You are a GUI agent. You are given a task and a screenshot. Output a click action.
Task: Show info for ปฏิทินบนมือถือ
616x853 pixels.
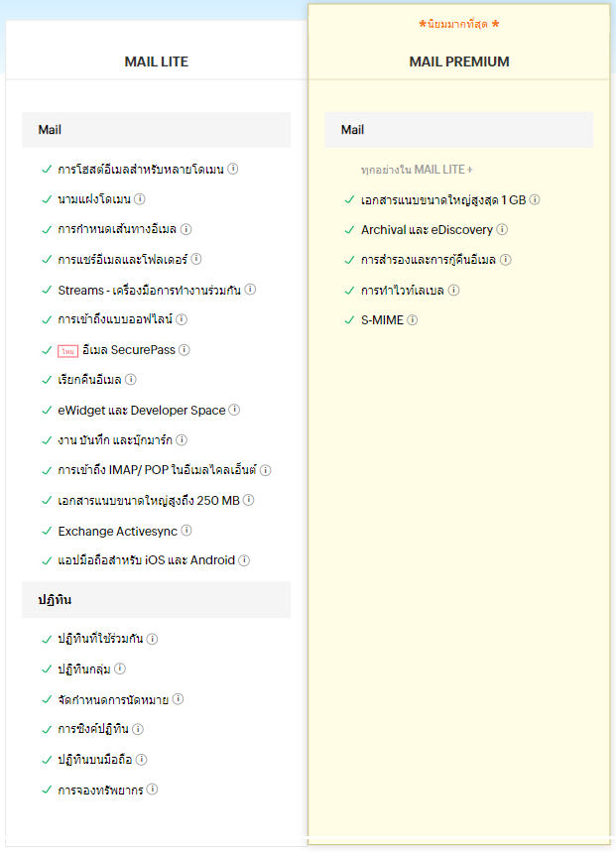coord(142,760)
